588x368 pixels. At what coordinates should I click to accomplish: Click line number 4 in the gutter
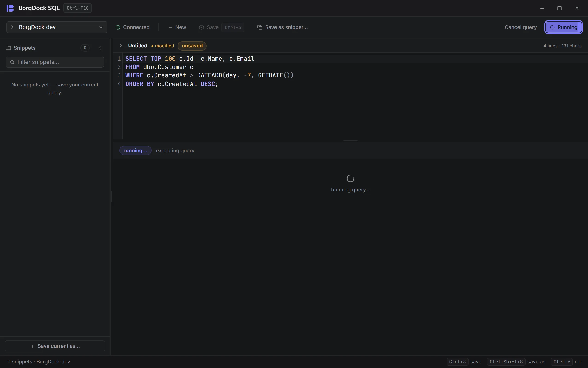point(119,84)
